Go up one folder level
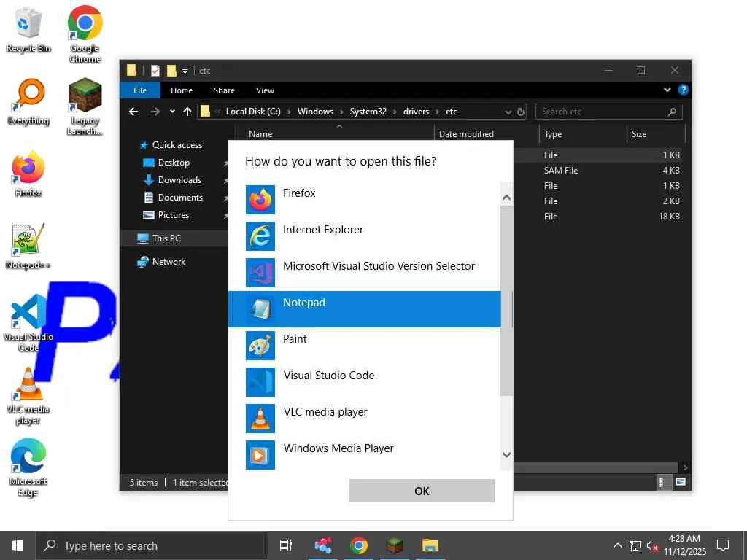Screen dimensions: 747x560 point(187,112)
